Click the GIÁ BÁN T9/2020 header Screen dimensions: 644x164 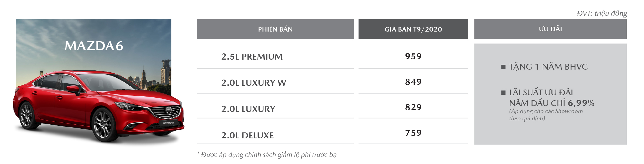click(413, 29)
